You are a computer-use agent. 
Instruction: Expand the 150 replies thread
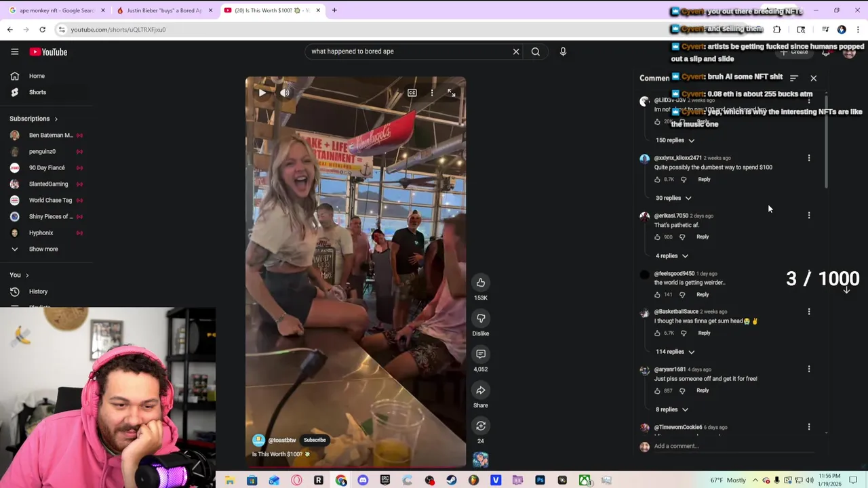coord(675,140)
